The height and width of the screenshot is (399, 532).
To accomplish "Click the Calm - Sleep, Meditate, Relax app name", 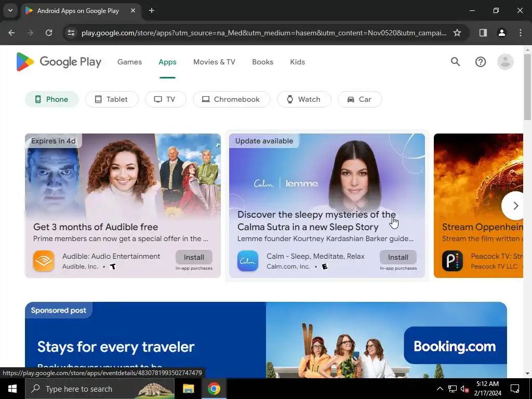I will pos(315,256).
